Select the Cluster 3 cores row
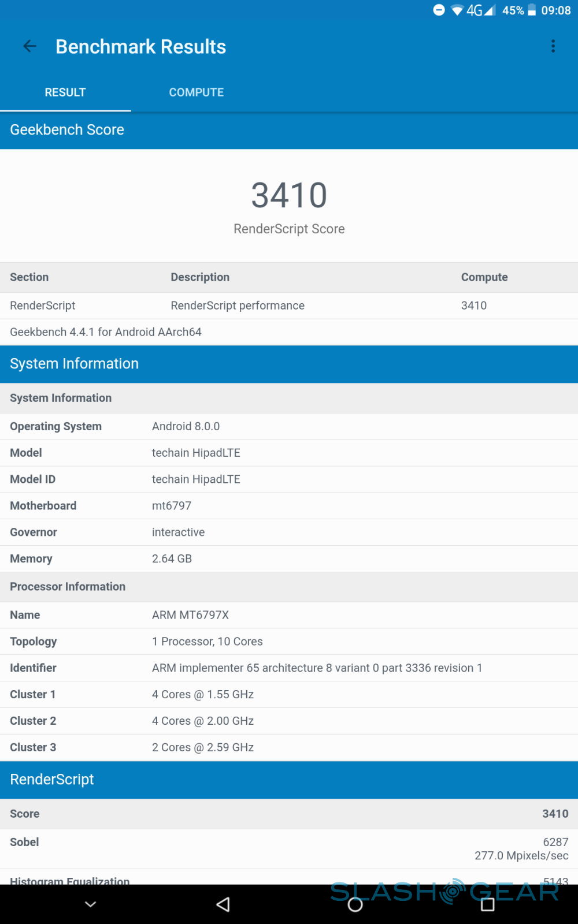Screen dimensions: 578x924 pos(289,747)
